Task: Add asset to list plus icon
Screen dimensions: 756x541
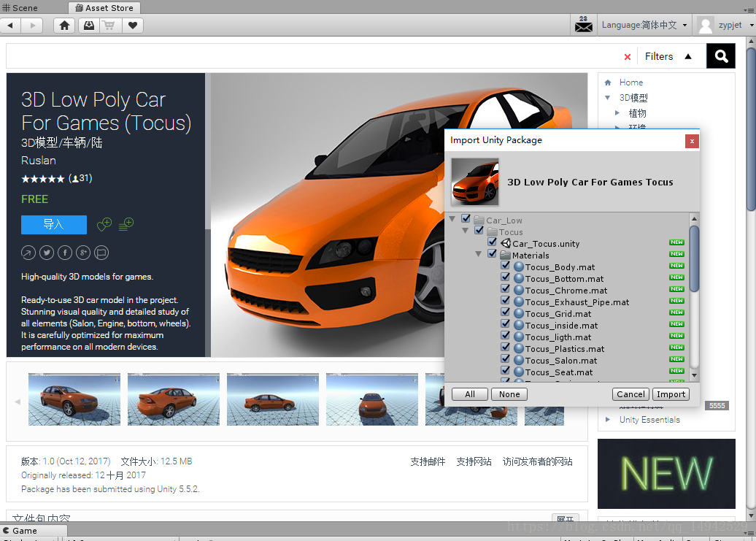Action: coord(126,224)
